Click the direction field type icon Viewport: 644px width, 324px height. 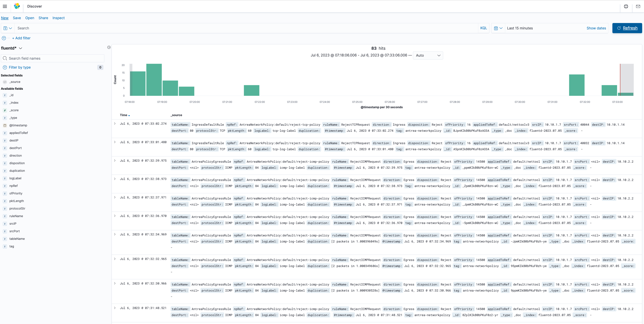pos(5,156)
